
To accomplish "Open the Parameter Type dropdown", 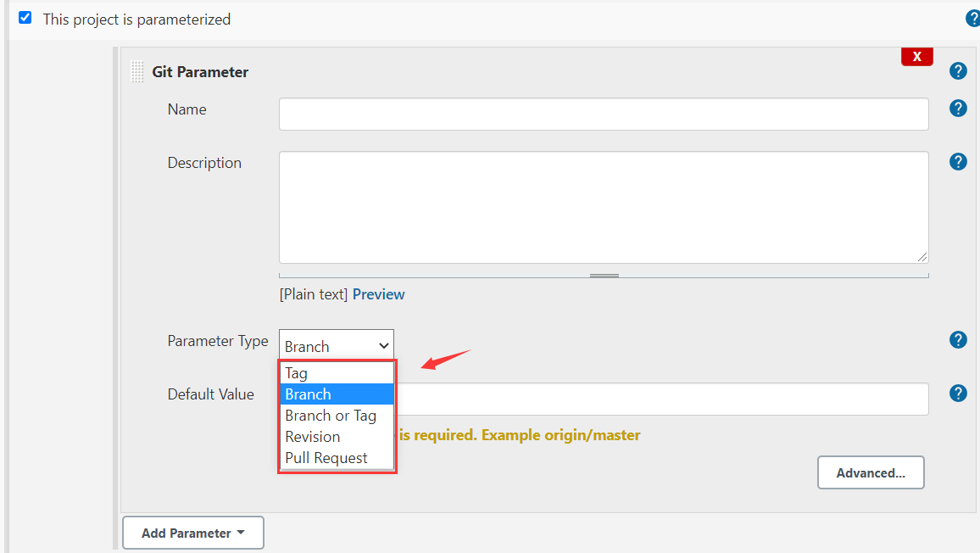I will 337,345.
